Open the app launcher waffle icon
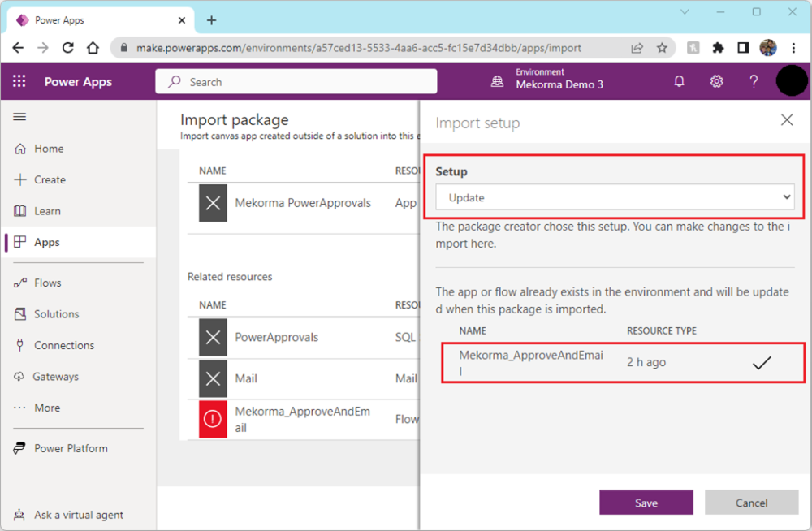This screenshot has width=812, height=531. (x=19, y=81)
